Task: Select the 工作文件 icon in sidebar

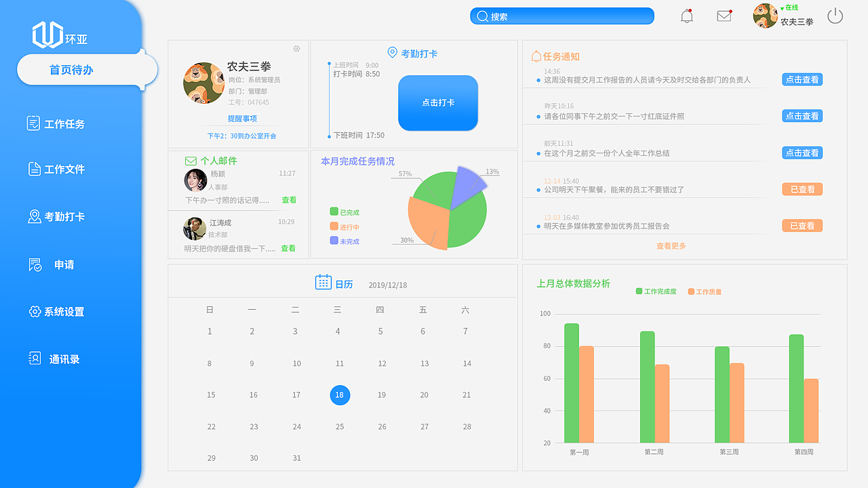Action: pos(35,169)
